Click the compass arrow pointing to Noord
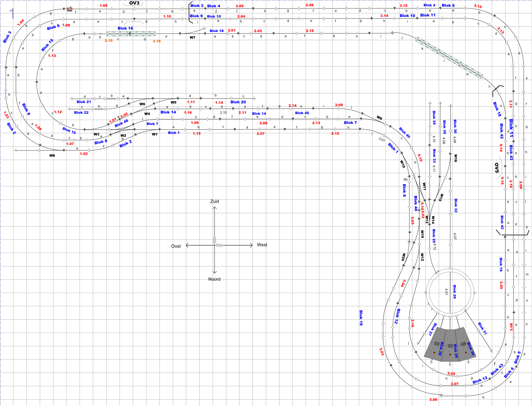 [214, 271]
